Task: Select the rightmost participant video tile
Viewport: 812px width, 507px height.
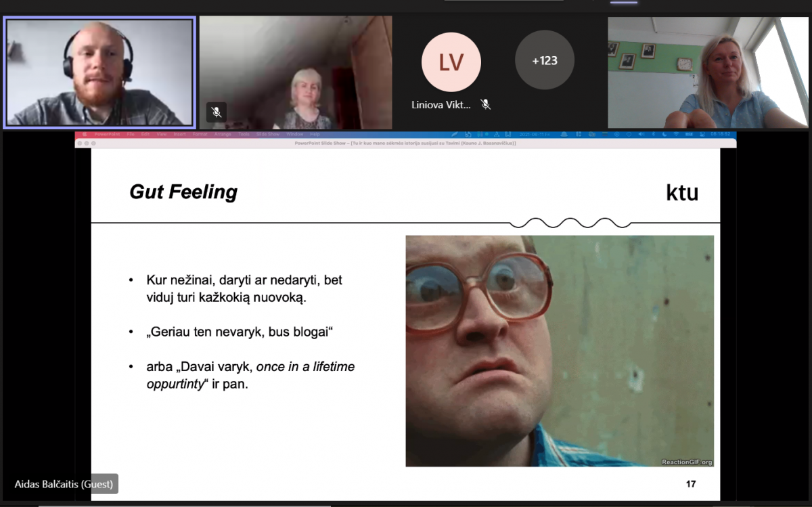Action: (x=708, y=72)
